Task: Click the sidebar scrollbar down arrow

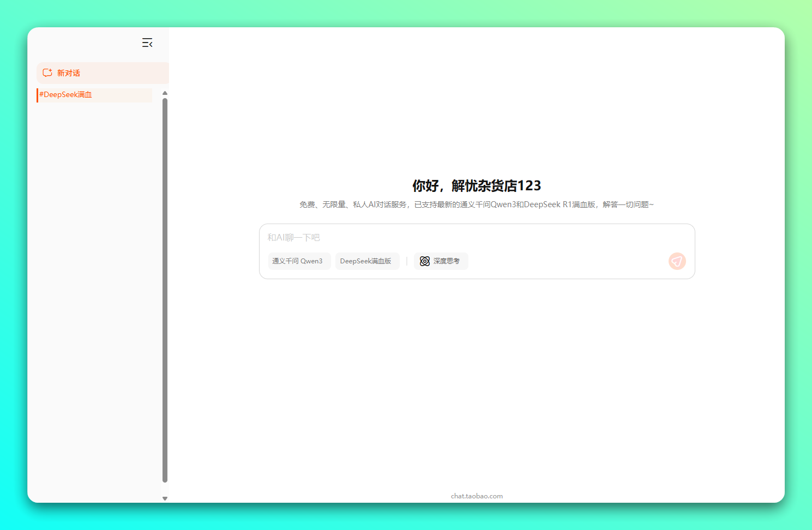Action: [x=165, y=498]
